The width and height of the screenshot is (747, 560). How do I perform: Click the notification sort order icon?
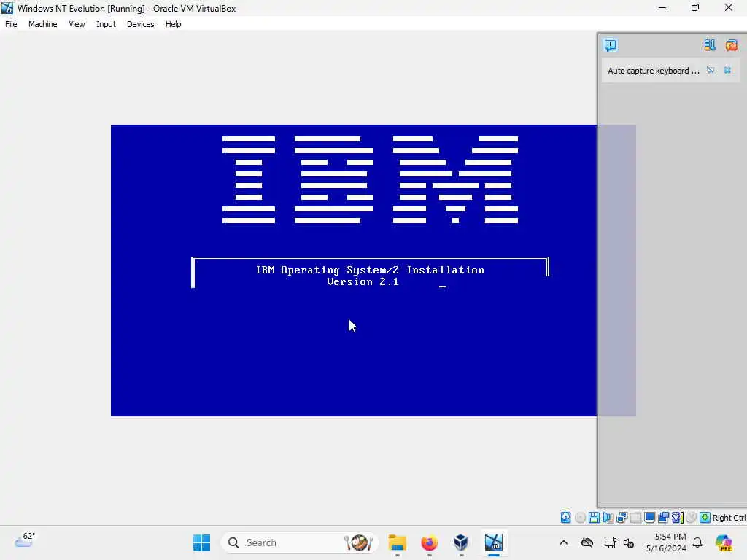point(710,44)
